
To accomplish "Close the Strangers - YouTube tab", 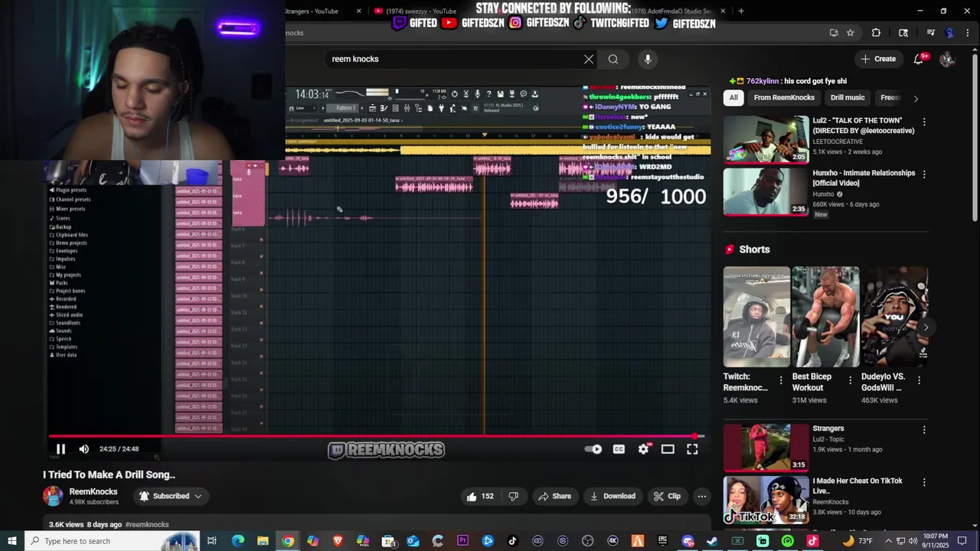I will click(358, 11).
